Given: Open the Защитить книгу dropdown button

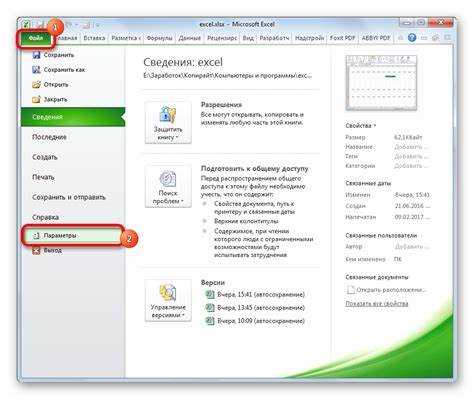Looking at the screenshot, I should click(x=168, y=123).
